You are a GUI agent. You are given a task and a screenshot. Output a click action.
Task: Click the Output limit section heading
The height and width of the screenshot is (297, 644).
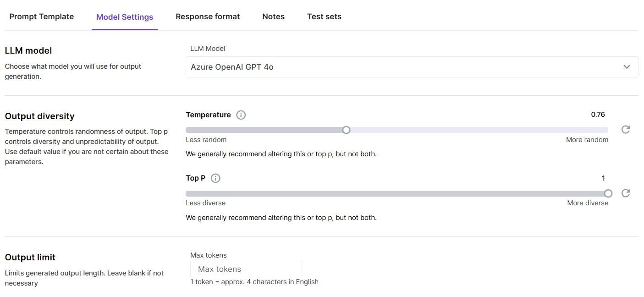[30, 257]
